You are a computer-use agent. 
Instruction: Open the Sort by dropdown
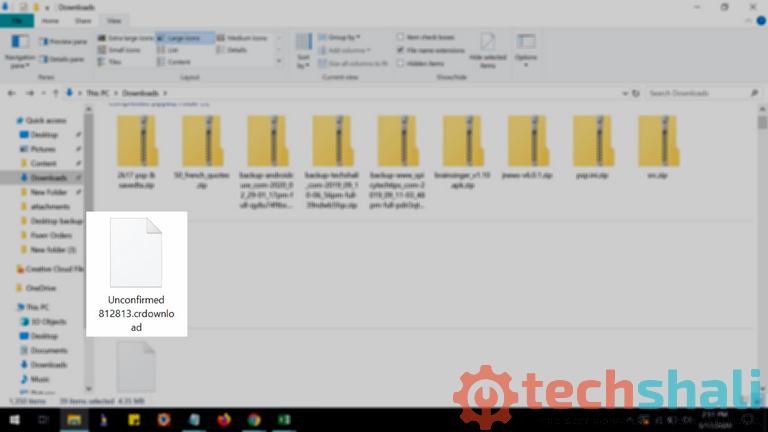304,50
